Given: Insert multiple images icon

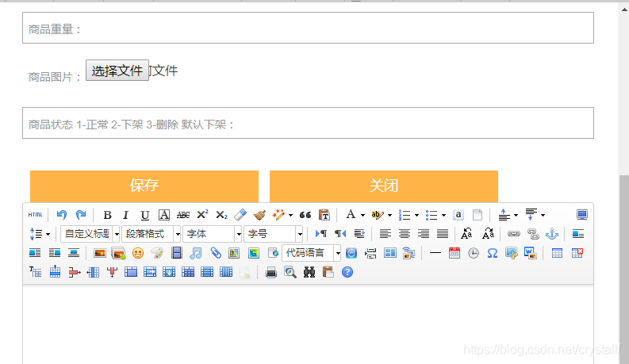Looking at the screenshot, I should coord(118,253).
